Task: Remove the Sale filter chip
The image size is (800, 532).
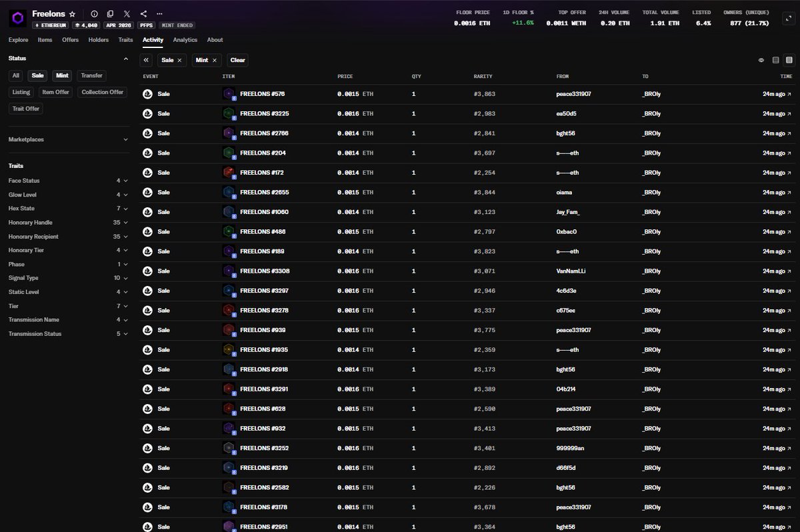Action: pyautogui.click(x=179, y=60)
